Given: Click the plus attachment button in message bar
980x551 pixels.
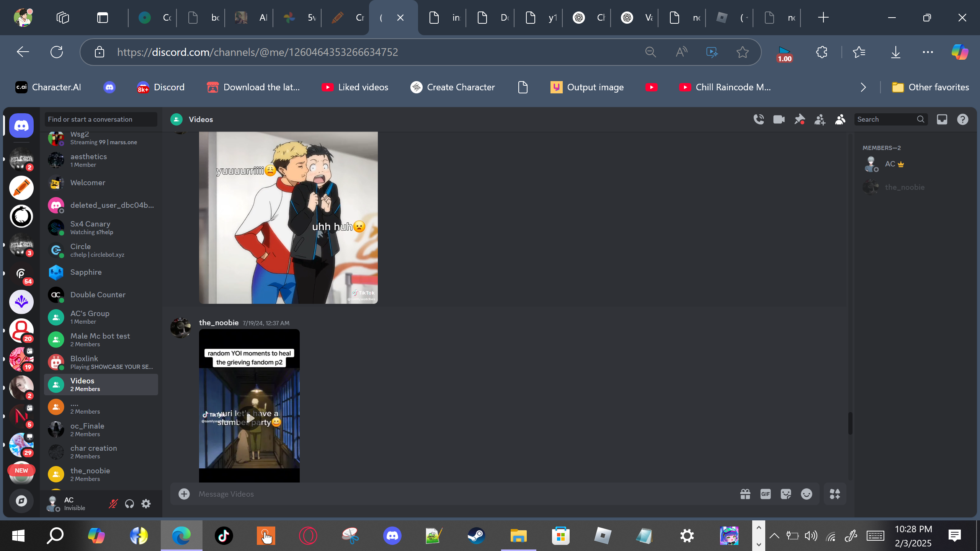Looking at the screenshot, I should click(x=184, y=494).
